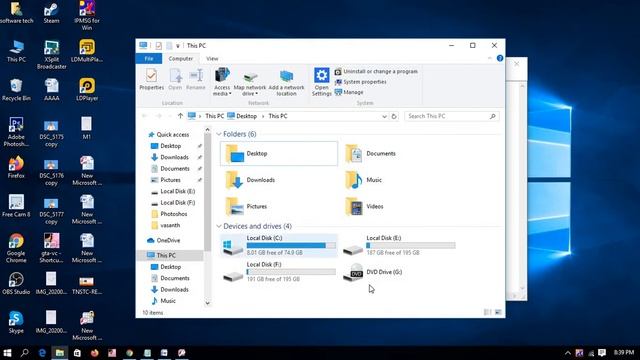Open address bar history dropdown
Image resolution: width=640 pixels, height=360 pixels.
(384, 116)
